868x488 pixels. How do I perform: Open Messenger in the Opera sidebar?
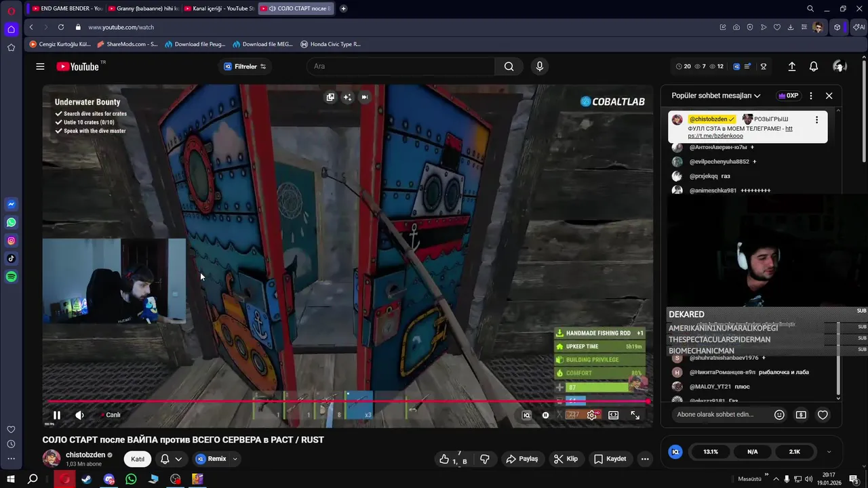11,204
